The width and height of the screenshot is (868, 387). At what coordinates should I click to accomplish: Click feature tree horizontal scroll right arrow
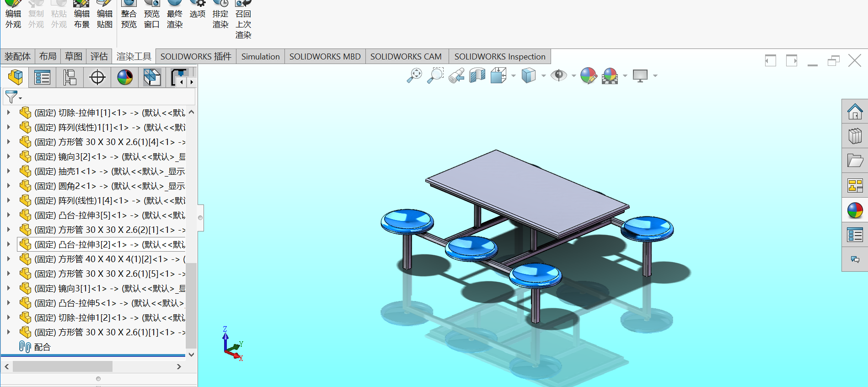tap(179, 366)
